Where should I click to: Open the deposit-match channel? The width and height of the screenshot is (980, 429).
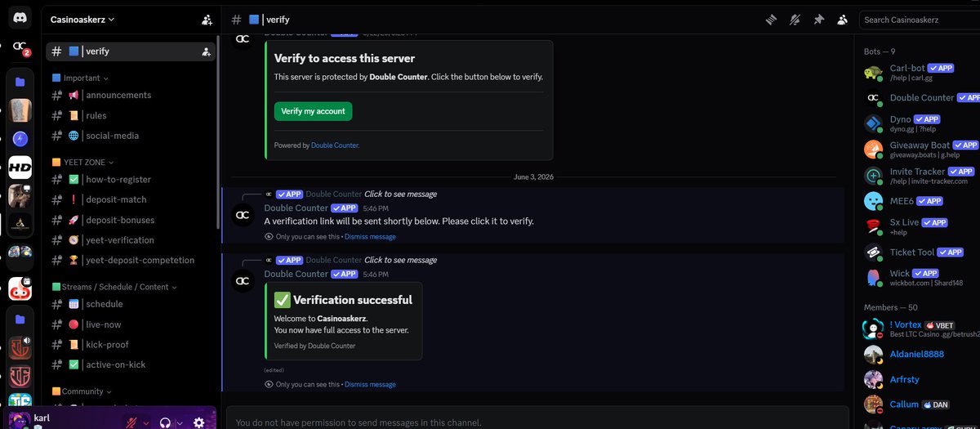coord(131,199)
